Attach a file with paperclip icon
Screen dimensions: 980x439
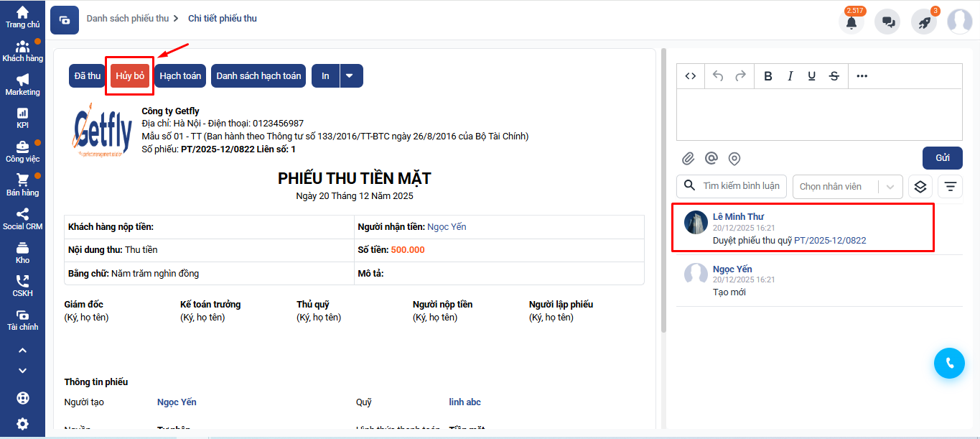point(688,159)
